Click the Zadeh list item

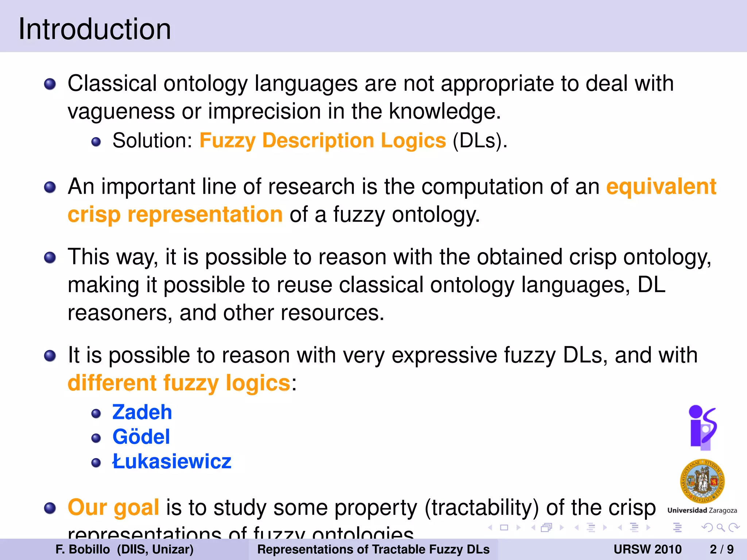tap(142, 412)
